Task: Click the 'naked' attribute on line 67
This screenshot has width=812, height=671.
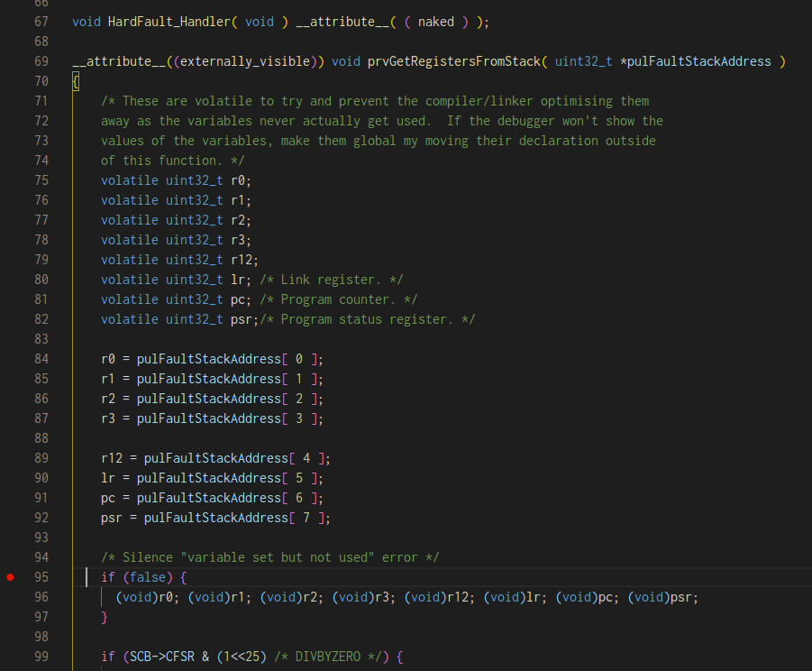Action: click(x=436, y=22)
